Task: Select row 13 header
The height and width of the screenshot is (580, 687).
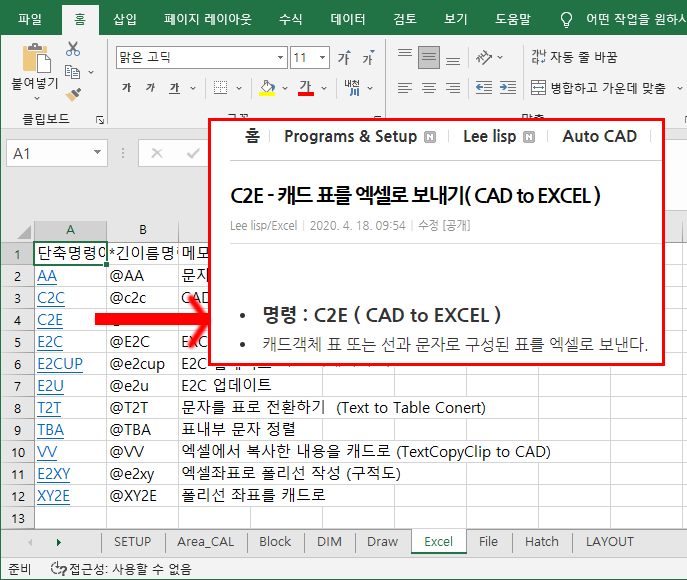Action: coord(18,518)
